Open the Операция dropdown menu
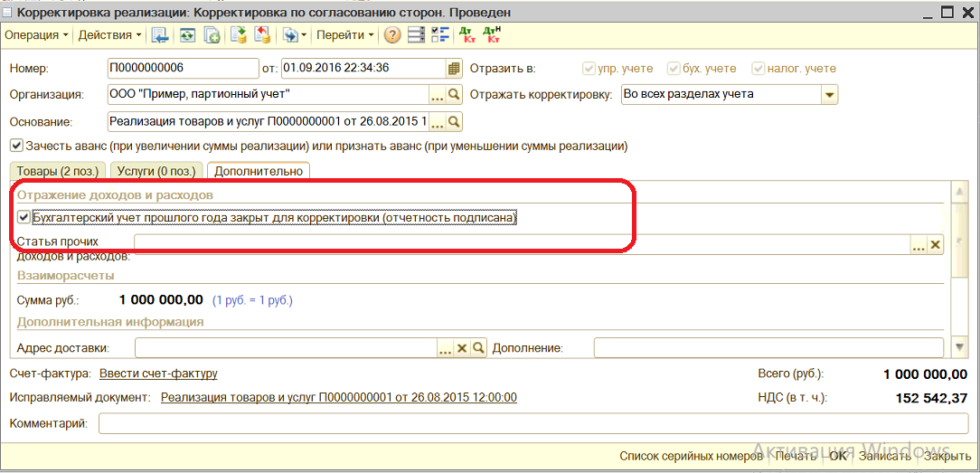 (36, 35)
